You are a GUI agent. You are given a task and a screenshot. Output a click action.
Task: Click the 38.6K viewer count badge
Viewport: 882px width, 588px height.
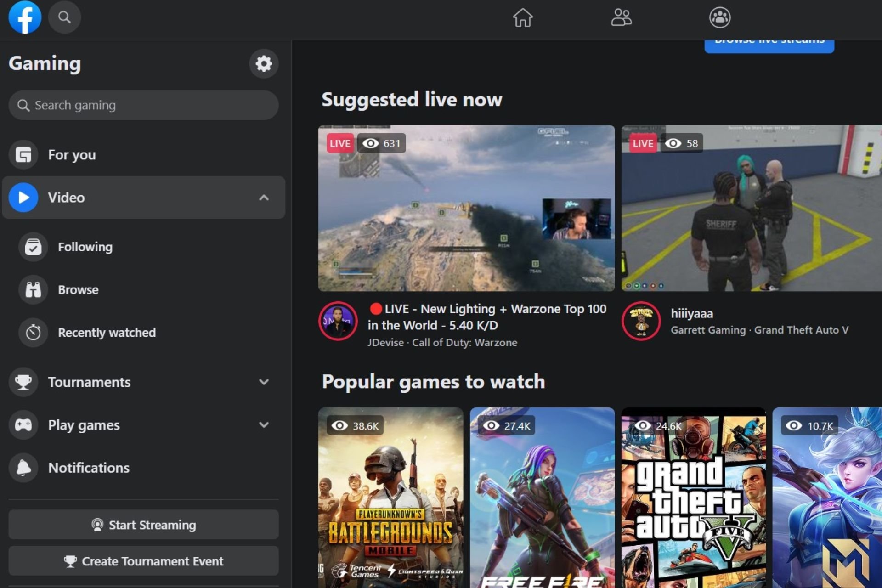[x=355, y=426]
